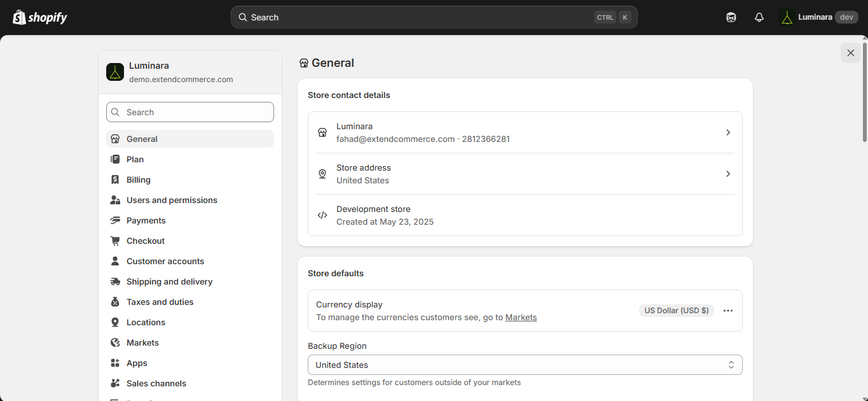Select Payments in the sidebar

[190, 220]
